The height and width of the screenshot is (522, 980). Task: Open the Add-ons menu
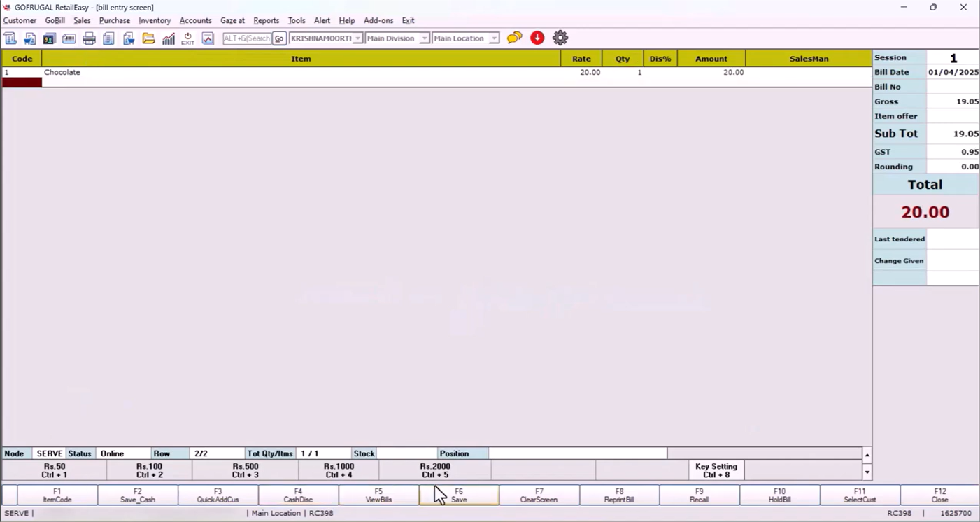(378, 21)
